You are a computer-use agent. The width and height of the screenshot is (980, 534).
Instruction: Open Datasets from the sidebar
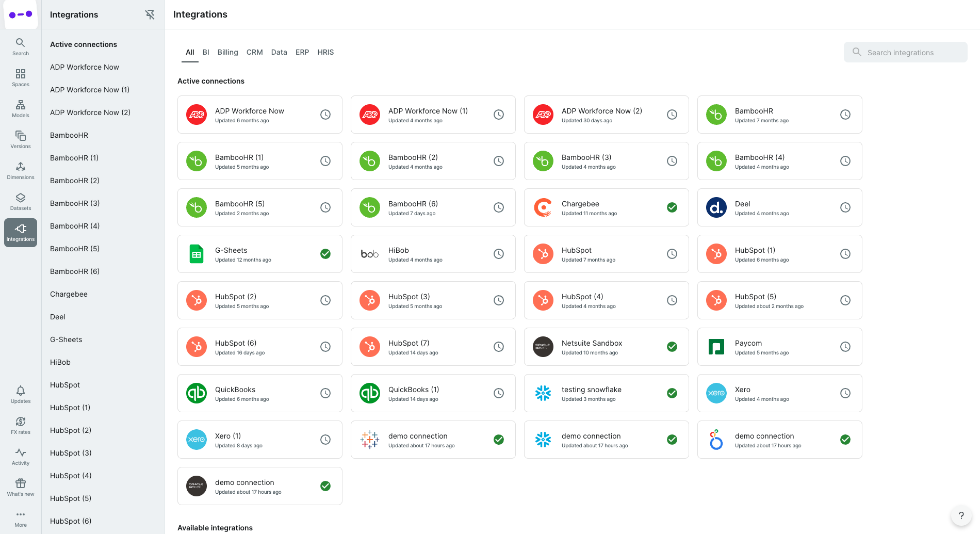point(21,202)
